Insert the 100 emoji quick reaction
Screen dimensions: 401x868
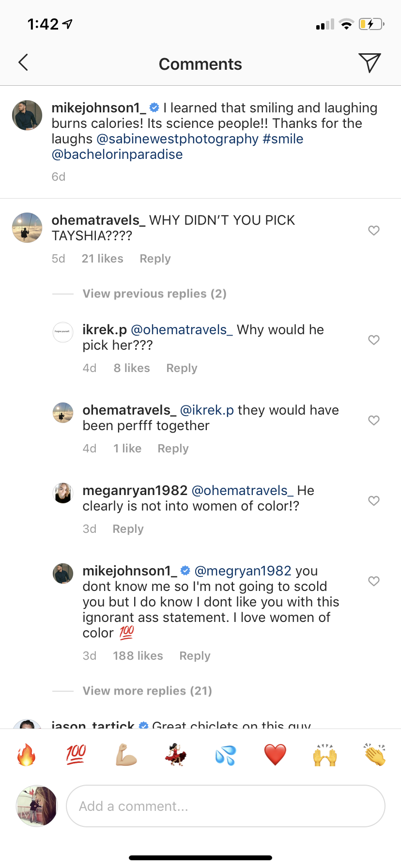pyautogui.click(x=76, y=755)
